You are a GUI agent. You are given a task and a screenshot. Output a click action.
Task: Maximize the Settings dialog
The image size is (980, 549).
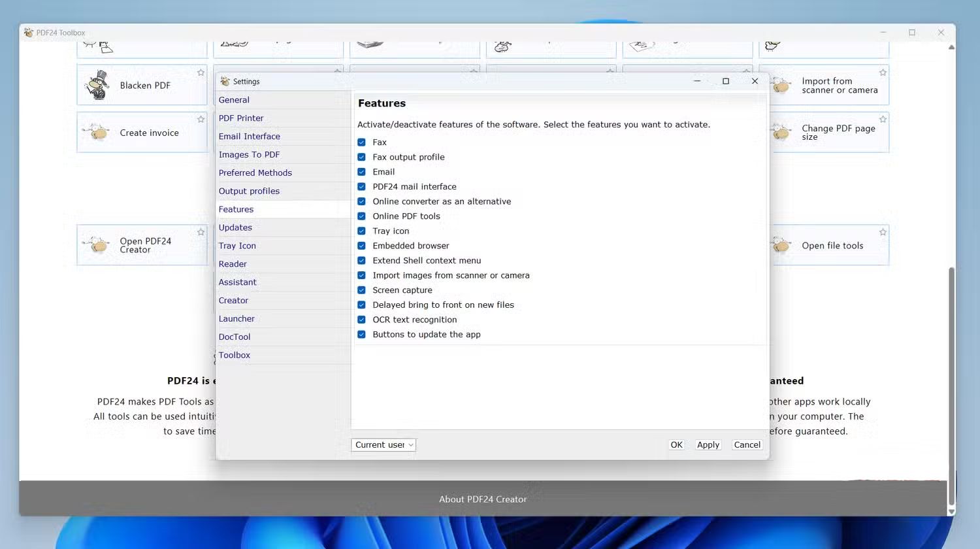coord(726,81)
